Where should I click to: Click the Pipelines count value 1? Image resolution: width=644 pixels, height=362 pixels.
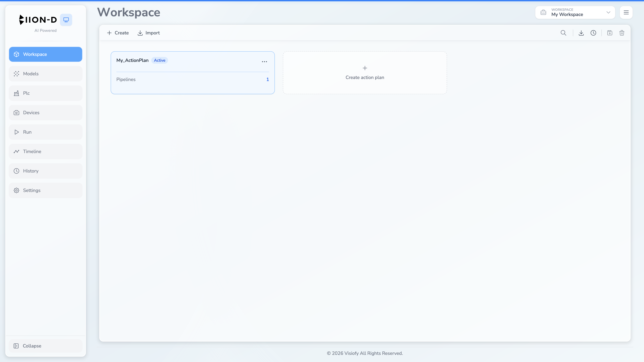tap(268, 79)
